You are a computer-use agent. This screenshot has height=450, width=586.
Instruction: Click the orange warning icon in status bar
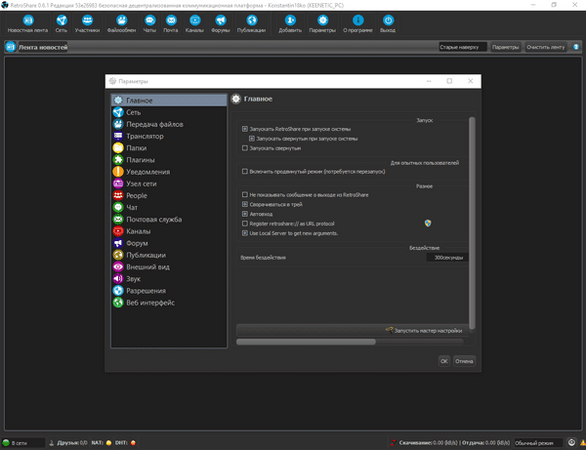click(x=582, y=443)
